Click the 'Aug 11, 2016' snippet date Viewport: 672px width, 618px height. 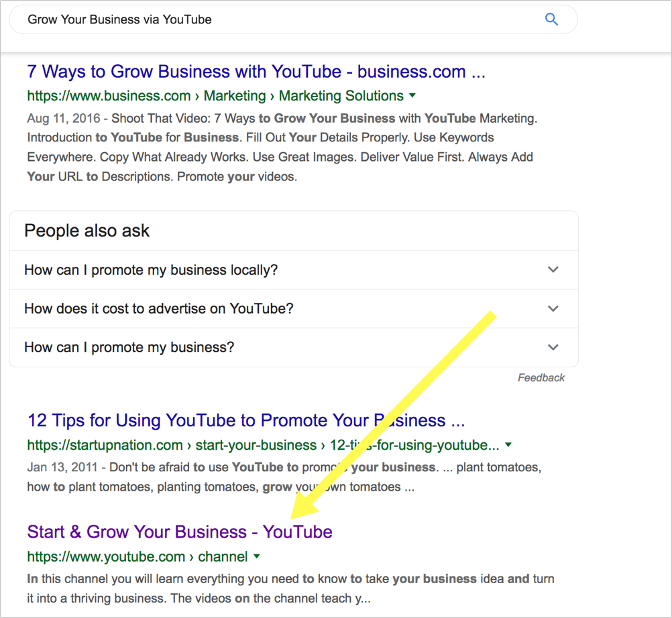coord(64,118)
